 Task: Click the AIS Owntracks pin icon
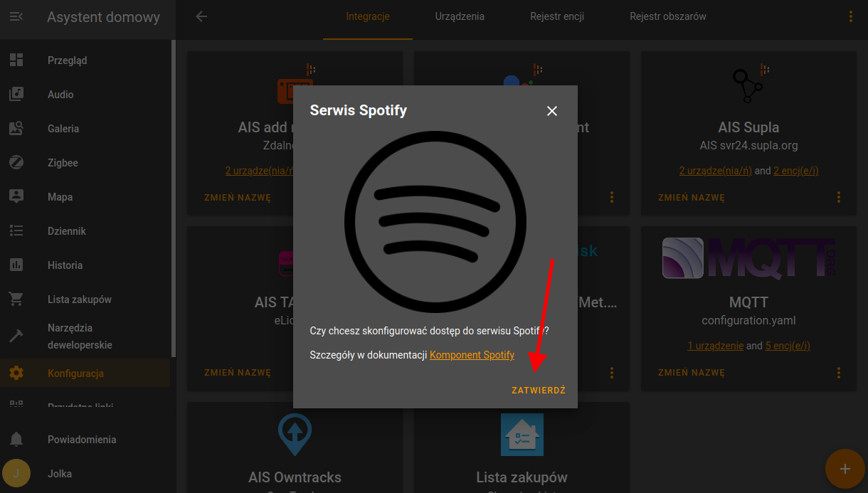(x=294, y=435)
